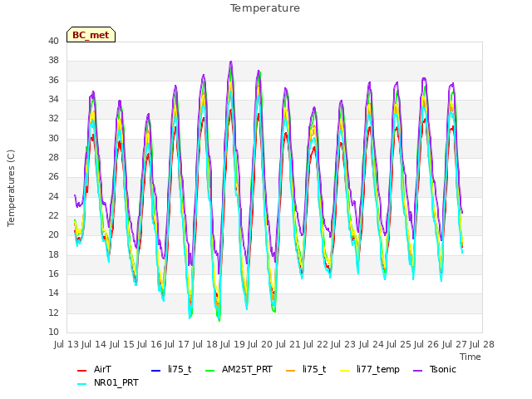Image resolution: width=532 pixels, height=399 pixels.
Task: Click the Jul 25 x-axis tick label
Action: coord(399,344)
